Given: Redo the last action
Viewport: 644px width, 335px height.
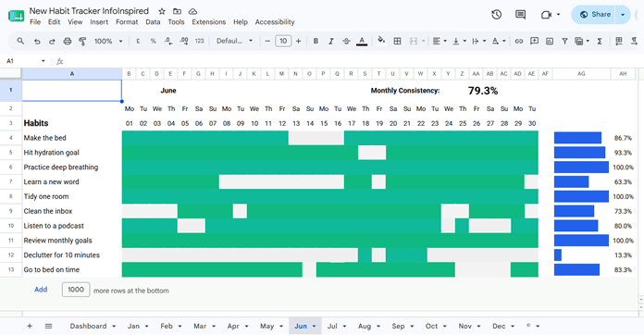Looking at the screenshot, I should click(x=52, y=41).
